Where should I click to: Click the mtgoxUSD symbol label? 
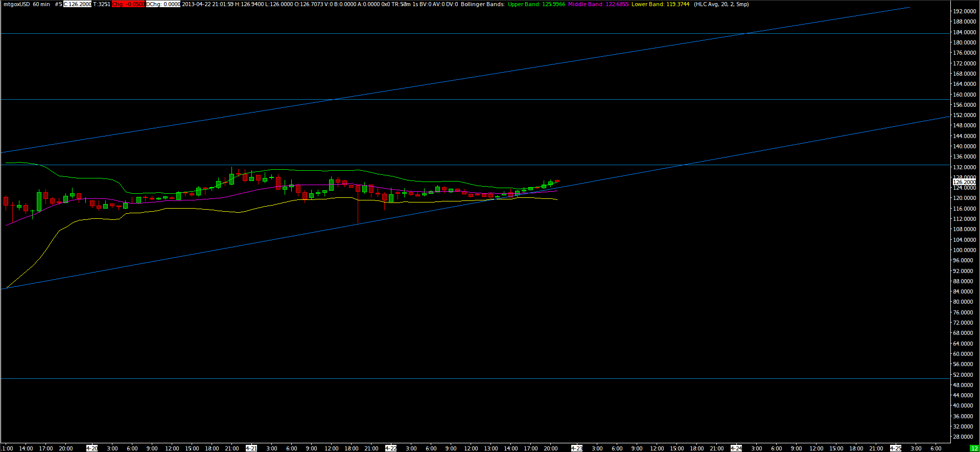click(x=16, y=4)
